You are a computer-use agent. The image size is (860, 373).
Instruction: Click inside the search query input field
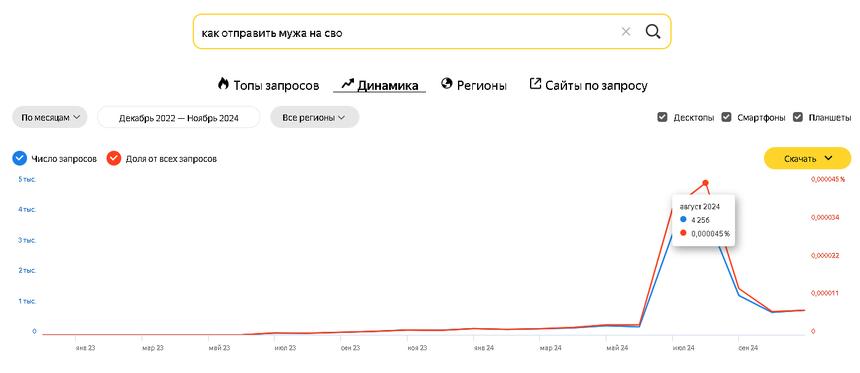(x=406, y=32)
